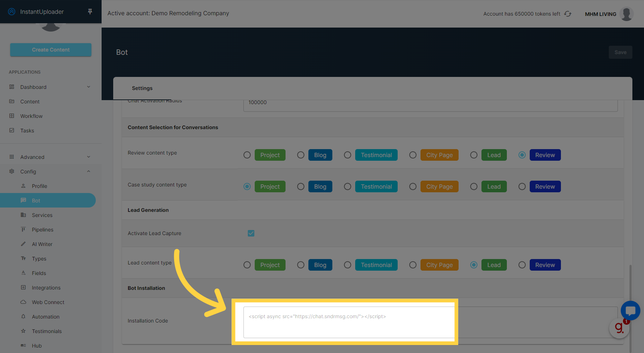The image size is (644, 353).
Task: Click the Automation bell icon
Action: click(23, 317)
